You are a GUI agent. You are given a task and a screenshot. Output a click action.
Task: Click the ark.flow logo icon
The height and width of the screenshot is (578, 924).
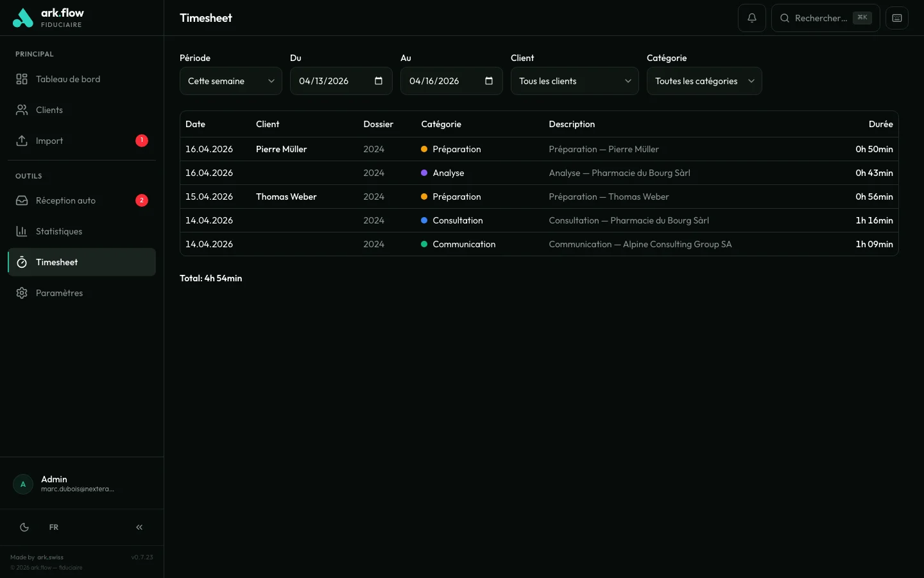(x=22, y=18)
